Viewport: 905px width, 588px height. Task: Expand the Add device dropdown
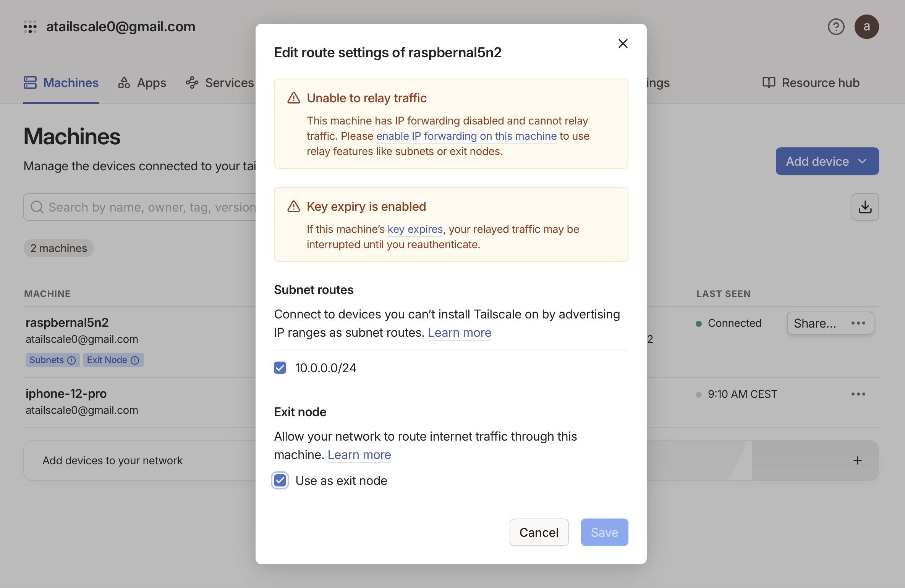pos(827,161)
